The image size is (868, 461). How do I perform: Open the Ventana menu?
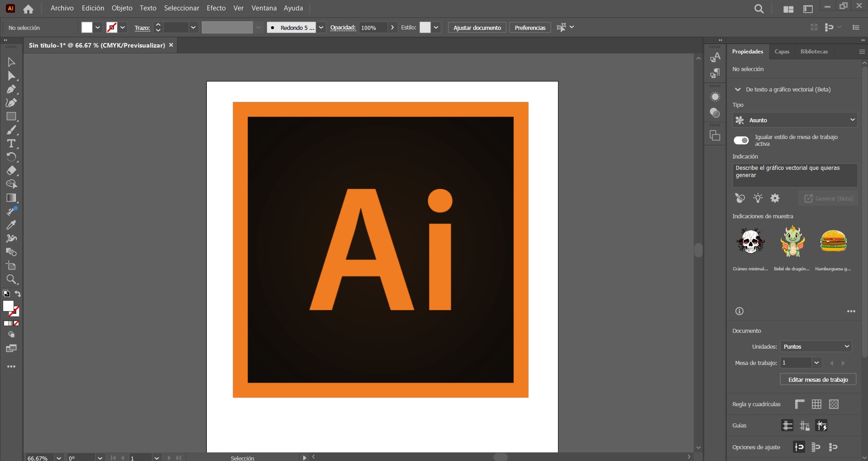point(264,8)
